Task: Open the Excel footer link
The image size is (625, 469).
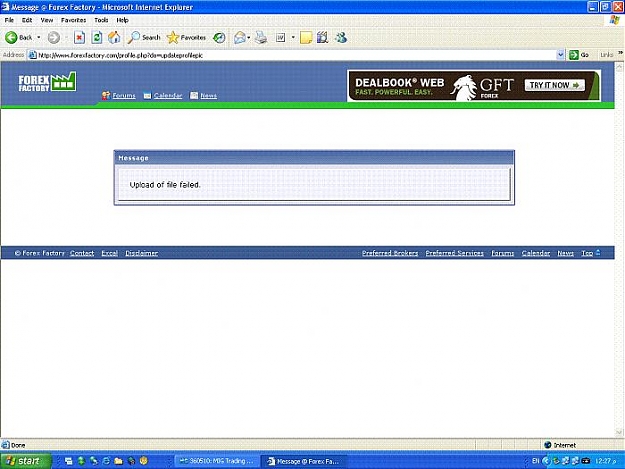Action: [110, 253]
